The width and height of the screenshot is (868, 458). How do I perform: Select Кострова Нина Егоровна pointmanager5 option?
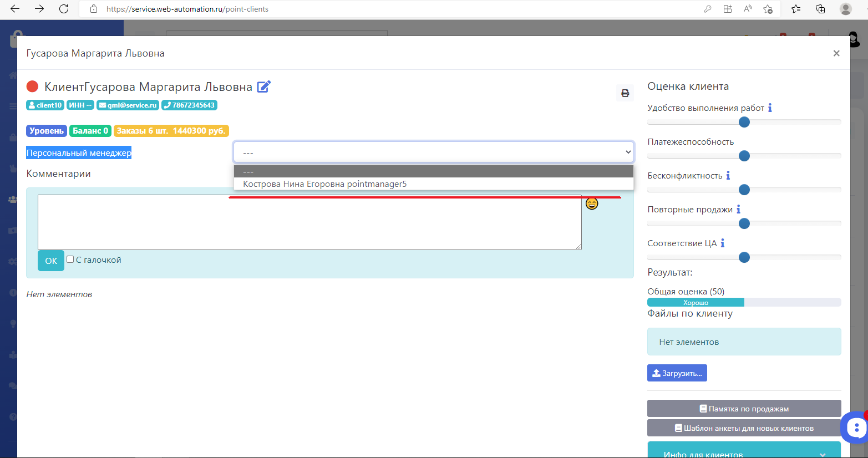(324, 184)
